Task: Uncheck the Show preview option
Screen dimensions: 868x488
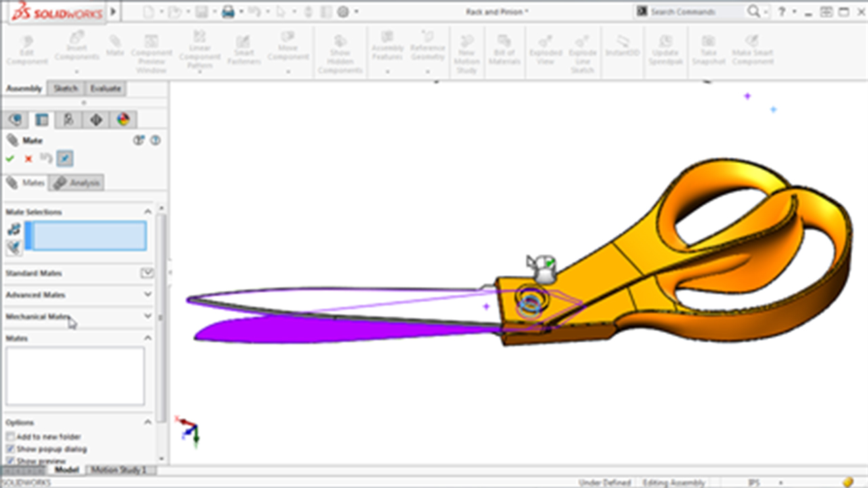Action: (x=10, y=460)
